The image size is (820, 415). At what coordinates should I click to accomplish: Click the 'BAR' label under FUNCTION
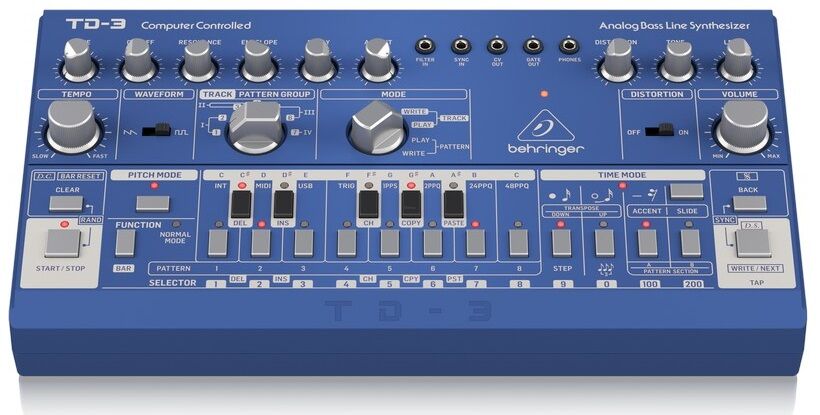click(124, 268)
